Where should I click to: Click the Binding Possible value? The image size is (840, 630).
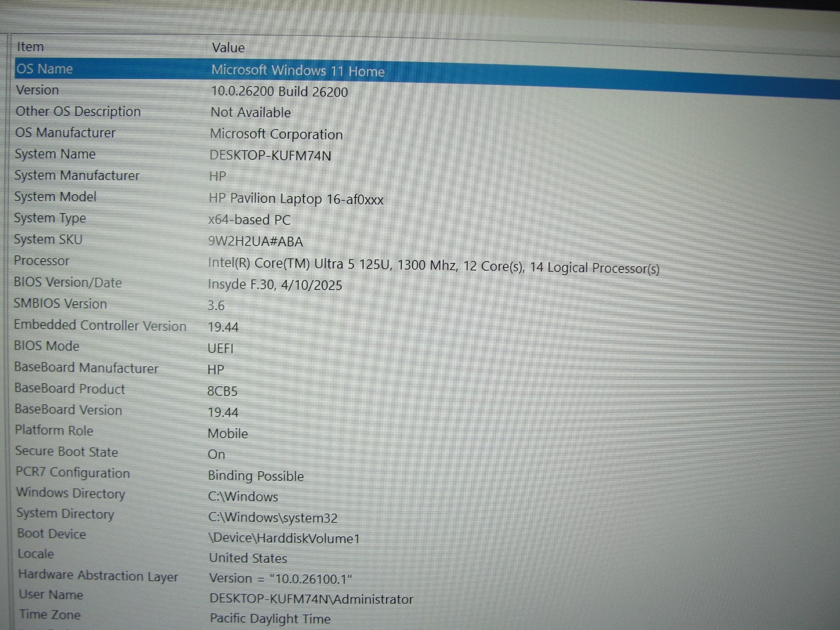pyautogui.click(x=256, y=476)
